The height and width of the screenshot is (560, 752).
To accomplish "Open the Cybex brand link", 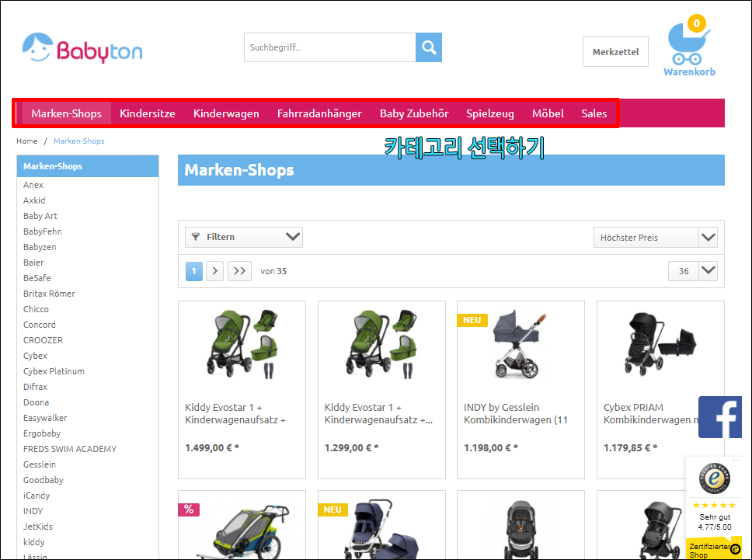I will 36,356.
